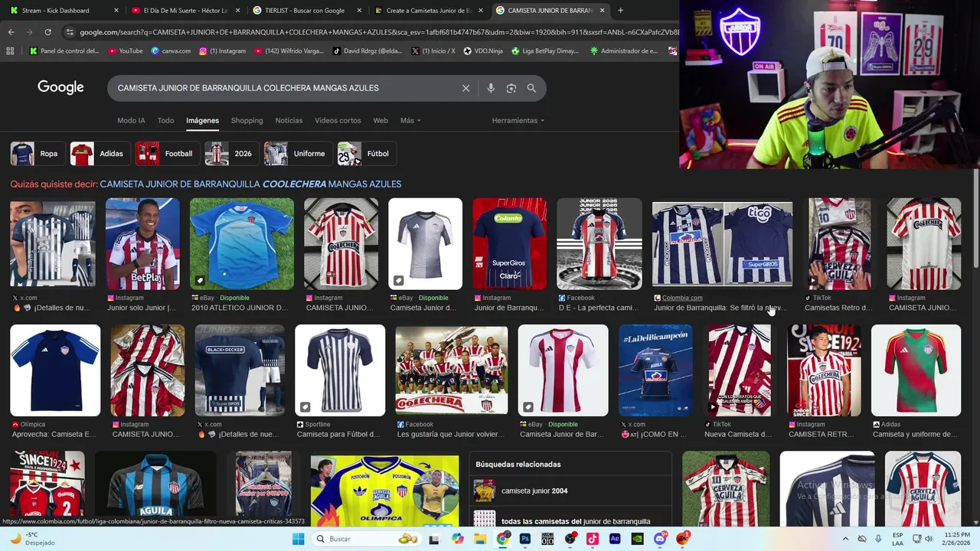Click the Google logo

pos(60,87)
